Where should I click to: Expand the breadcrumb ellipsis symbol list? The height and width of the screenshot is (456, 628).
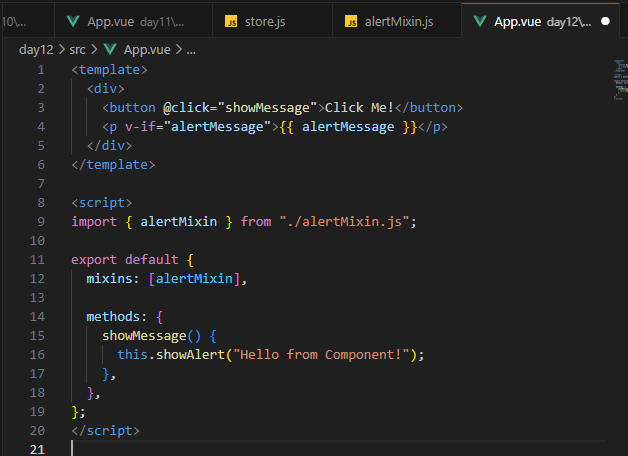[191, 50]
